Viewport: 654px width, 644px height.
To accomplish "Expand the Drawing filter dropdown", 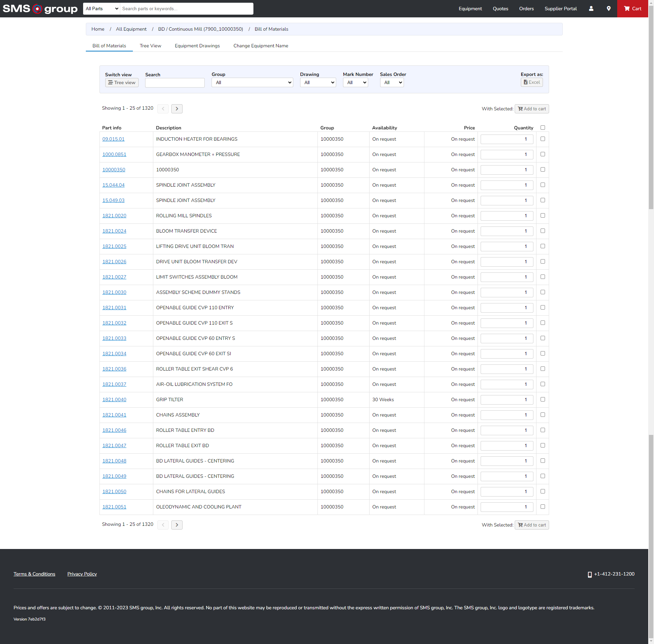I will point(318,82).
